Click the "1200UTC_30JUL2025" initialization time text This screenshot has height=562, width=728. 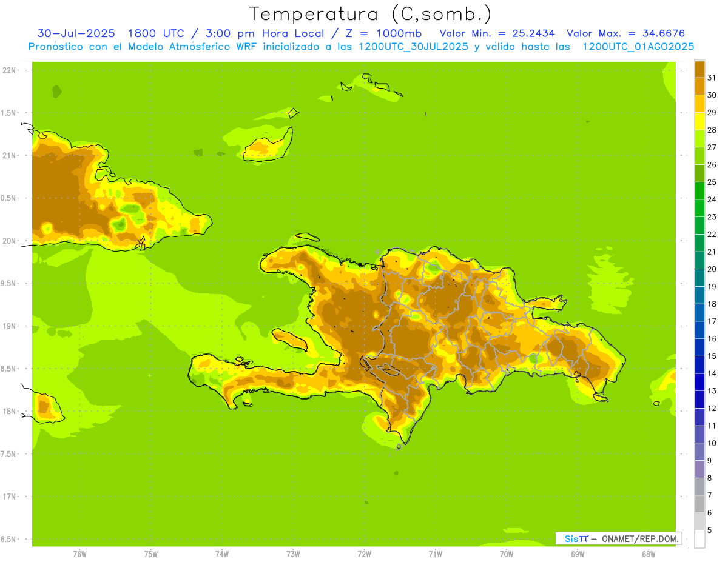[414, 47]
